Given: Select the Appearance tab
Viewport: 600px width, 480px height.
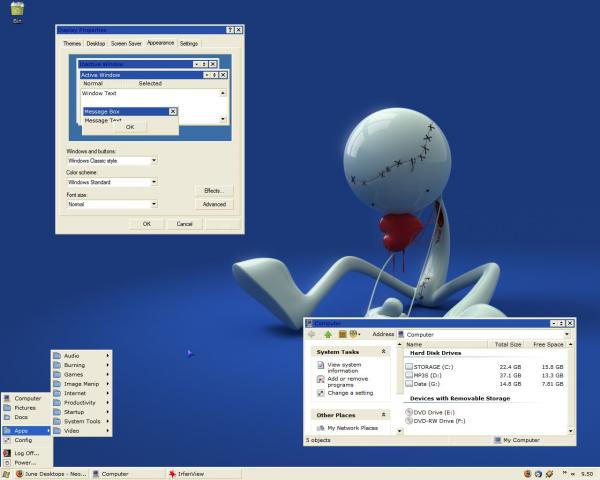Looking at the screenshot, I should pyautogui.click(x=161, y=43).
